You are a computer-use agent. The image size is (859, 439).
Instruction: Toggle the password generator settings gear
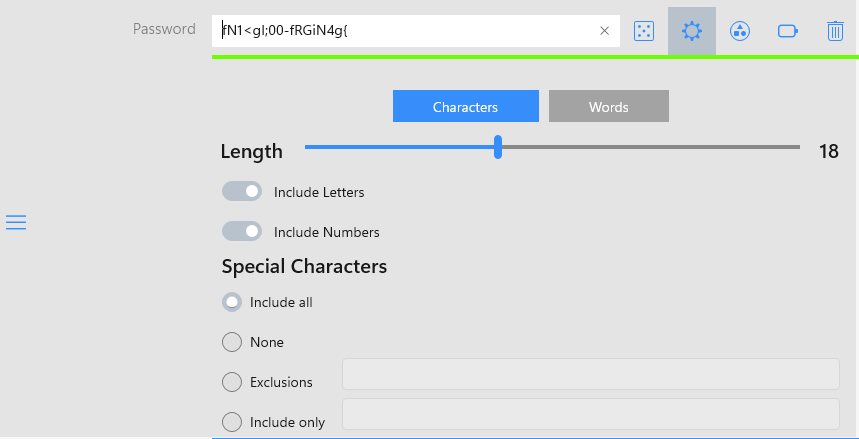tap(692, 31)
